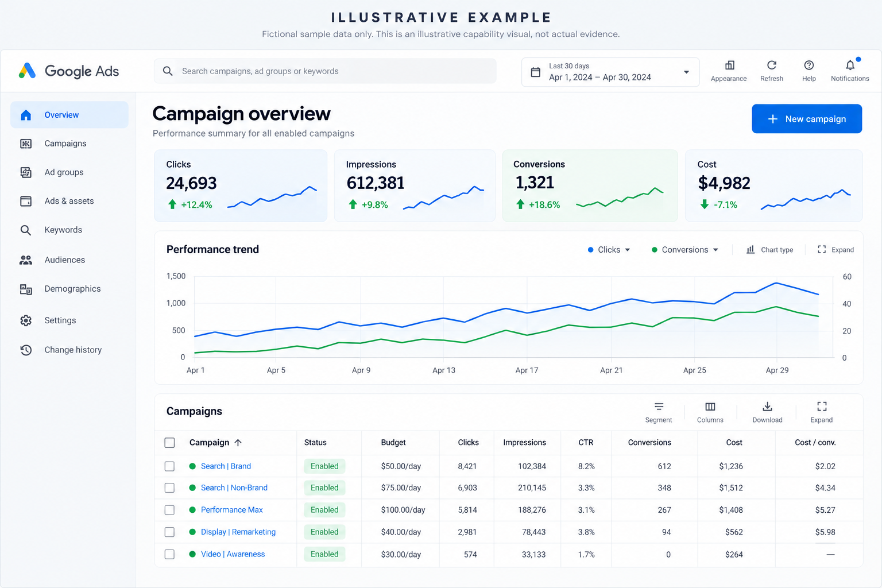Screen dimensions: 882x588
Task: Click the calendar icon in date picker
Action: point(536,72)
